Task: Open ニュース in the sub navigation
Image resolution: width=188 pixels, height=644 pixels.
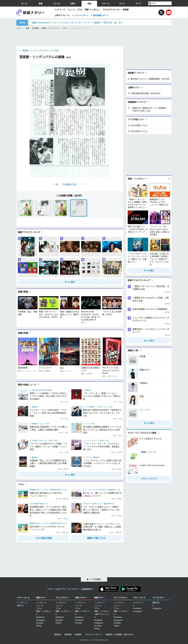Action: click(x=71, y=10)
